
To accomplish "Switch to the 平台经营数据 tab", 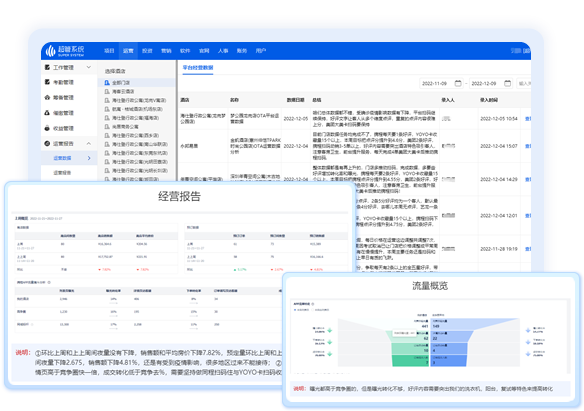I will [x=198, y=68].
